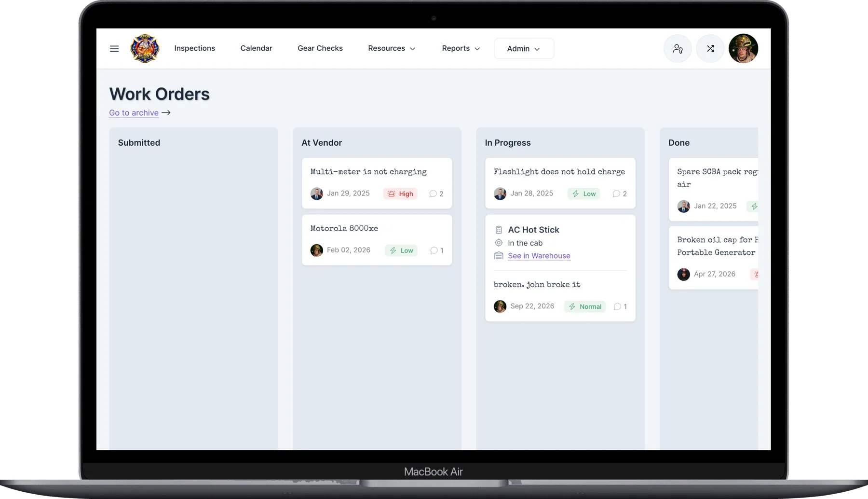Expand the Resources dropdown

pos(392,49)
